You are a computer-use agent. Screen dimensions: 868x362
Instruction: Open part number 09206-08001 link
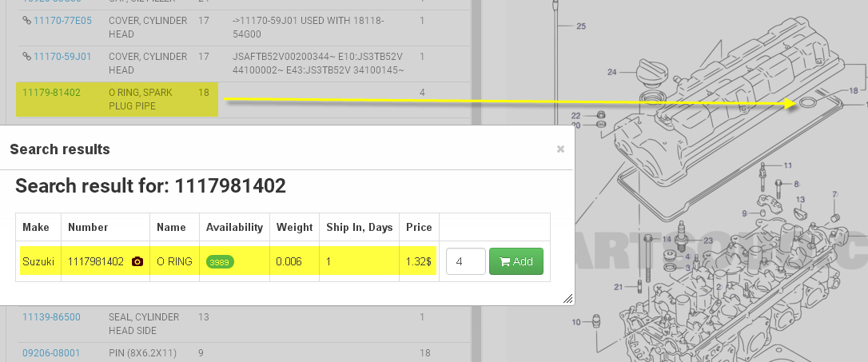pyautogui.click(x=51, y=352)
